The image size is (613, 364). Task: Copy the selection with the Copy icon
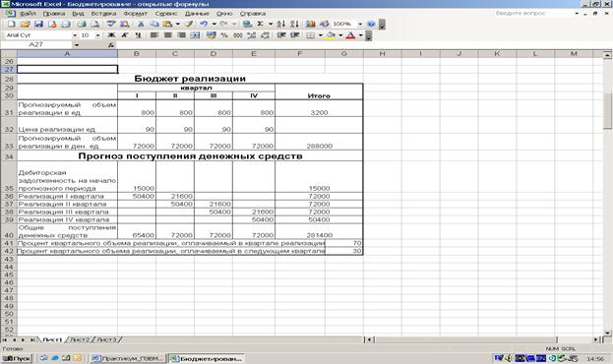[x=154, y=25]
